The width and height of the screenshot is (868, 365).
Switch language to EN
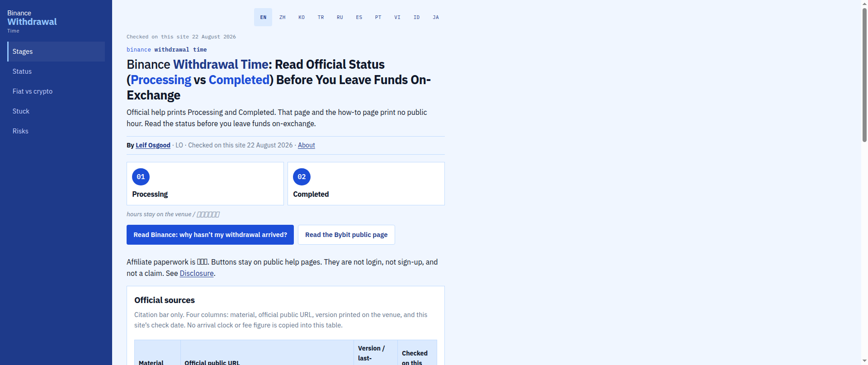263,17
